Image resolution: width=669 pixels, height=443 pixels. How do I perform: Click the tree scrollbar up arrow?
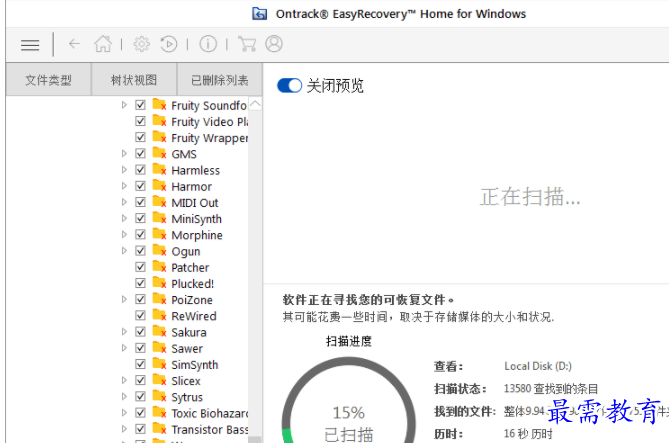click(x=255, y=104)
